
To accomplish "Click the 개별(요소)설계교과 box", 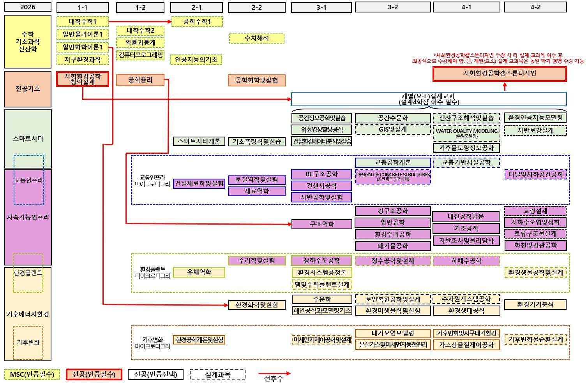I will pos(429,99).
